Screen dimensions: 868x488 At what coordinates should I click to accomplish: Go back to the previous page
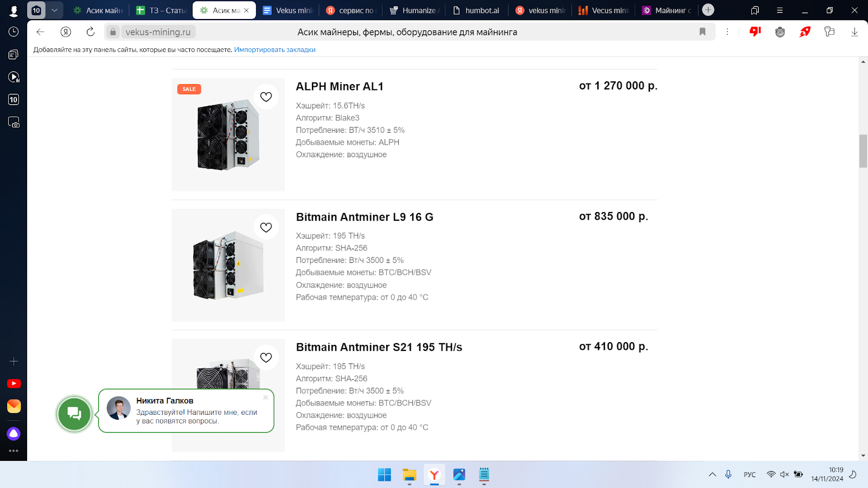(x=40, y=32)
